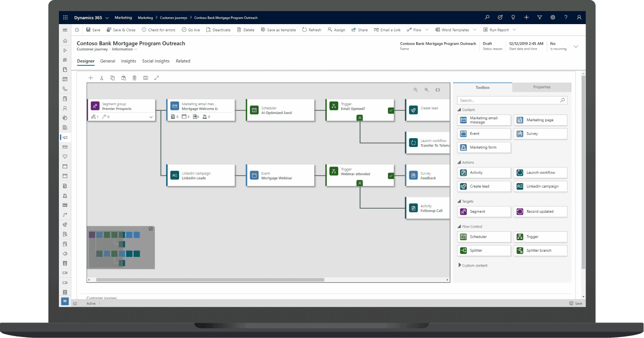644x338 pixels.
Task: Expand the Premier Prospects tile chevron
Action: pos(151,117)
